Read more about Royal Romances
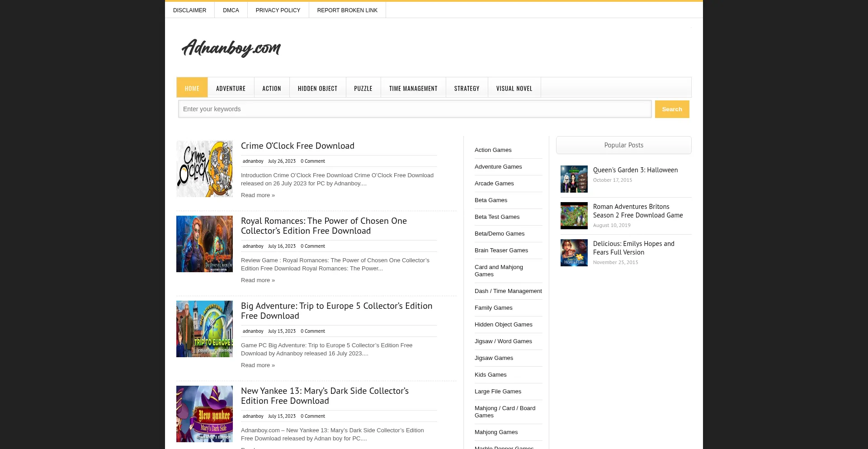This screenshot has width=868, height=449. tap(258, 280)
